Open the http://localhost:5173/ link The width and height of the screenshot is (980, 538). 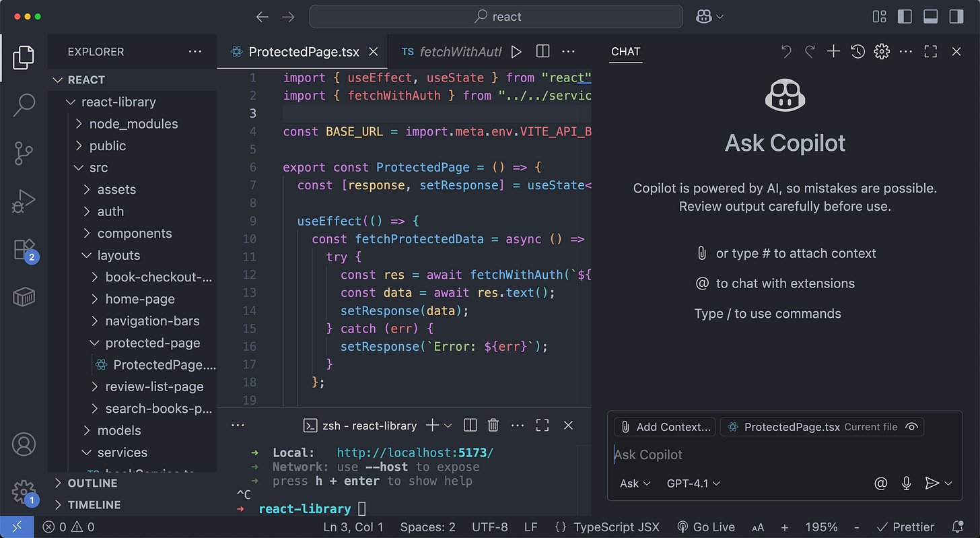pos(415,452)
